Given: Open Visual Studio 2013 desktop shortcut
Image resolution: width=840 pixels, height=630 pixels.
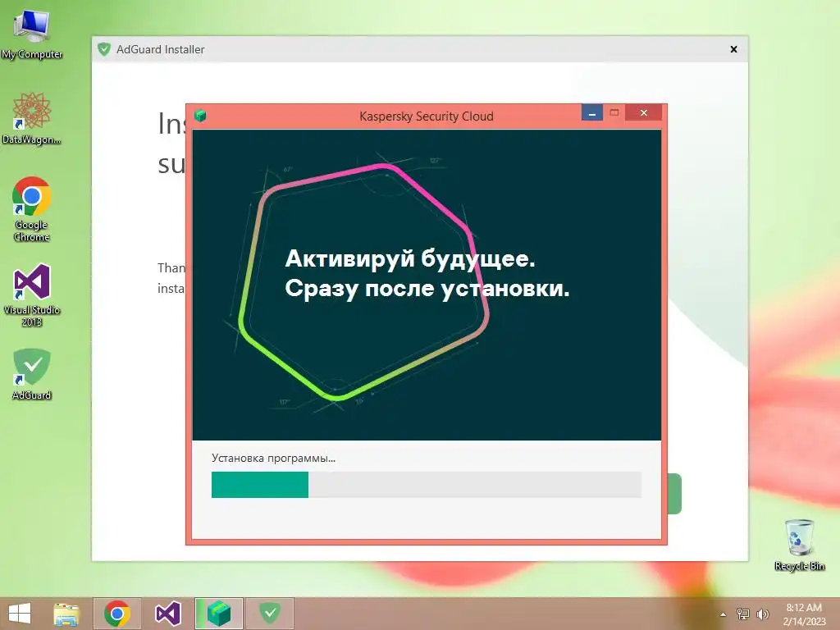Looking at the screenshot, I should pos(32,294).
